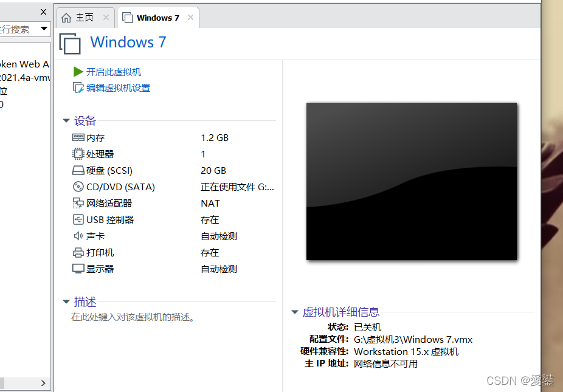Click the hard disk icon beside 硬盘 (SCSI)
The width and height of the screenshot is (563, 392).
pos(78,171)
